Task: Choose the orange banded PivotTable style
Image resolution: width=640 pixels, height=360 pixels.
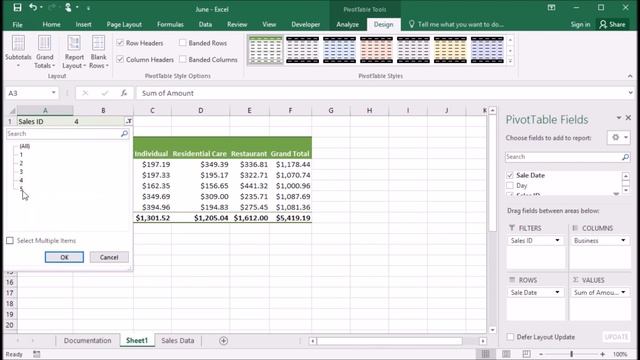Action: [376, 50]
